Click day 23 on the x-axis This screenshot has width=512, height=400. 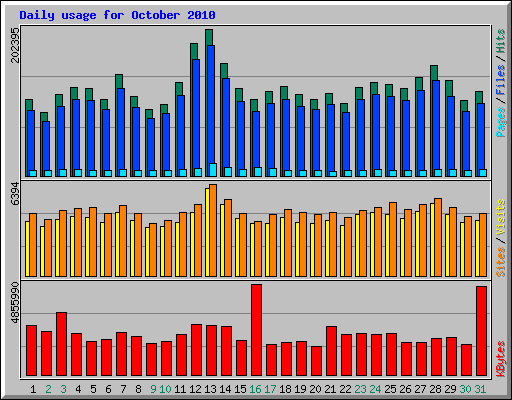[x=360, y=389]
